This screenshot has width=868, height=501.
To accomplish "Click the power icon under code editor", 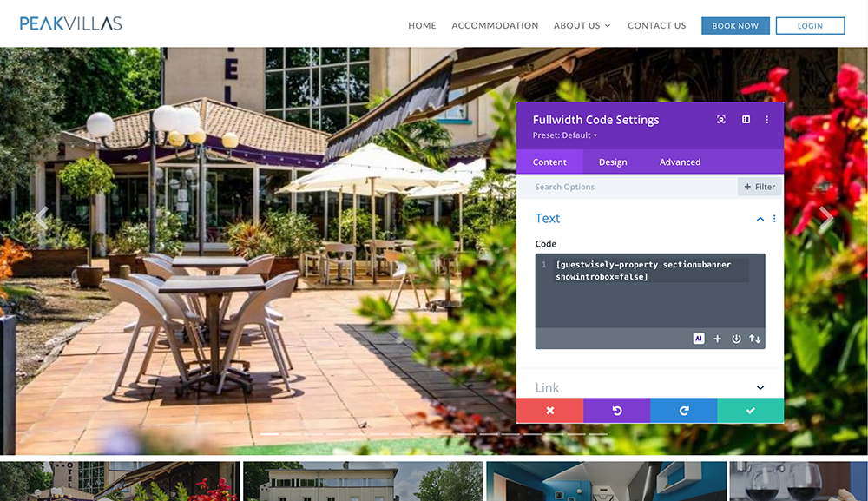I will pos(736,339).
